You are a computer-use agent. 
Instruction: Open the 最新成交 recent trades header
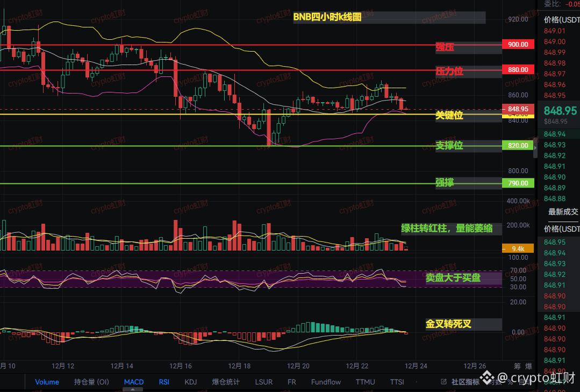563,212
